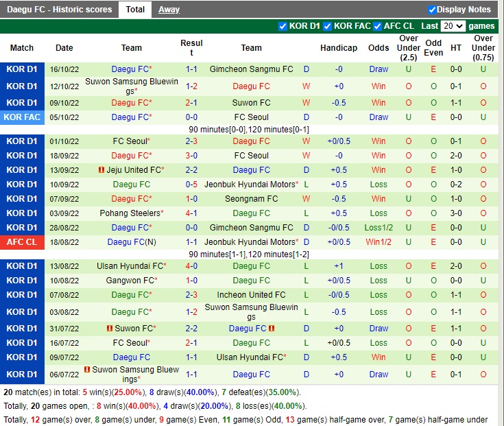The height and width of the screenshot is (426, 504).
Task: Click the KOR FAC league badge
Action: 23,117
